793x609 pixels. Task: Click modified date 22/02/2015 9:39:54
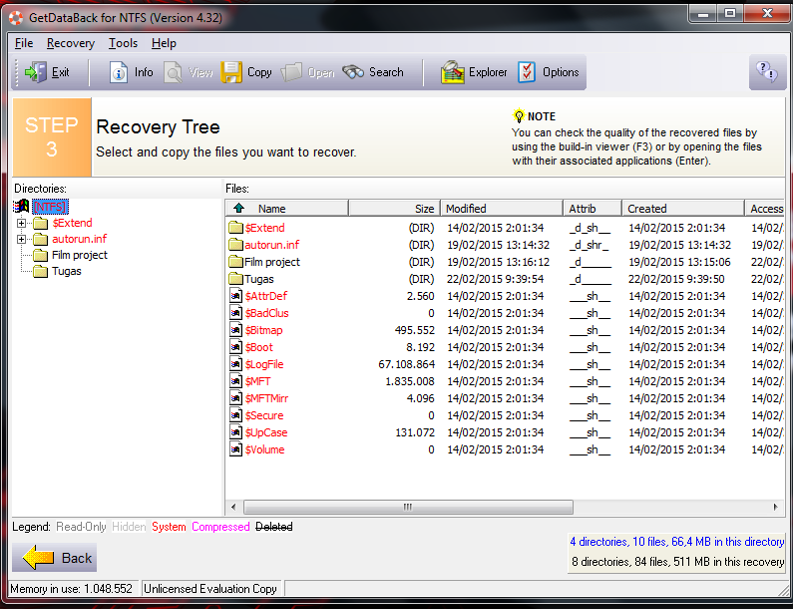[x=495, y=279]
